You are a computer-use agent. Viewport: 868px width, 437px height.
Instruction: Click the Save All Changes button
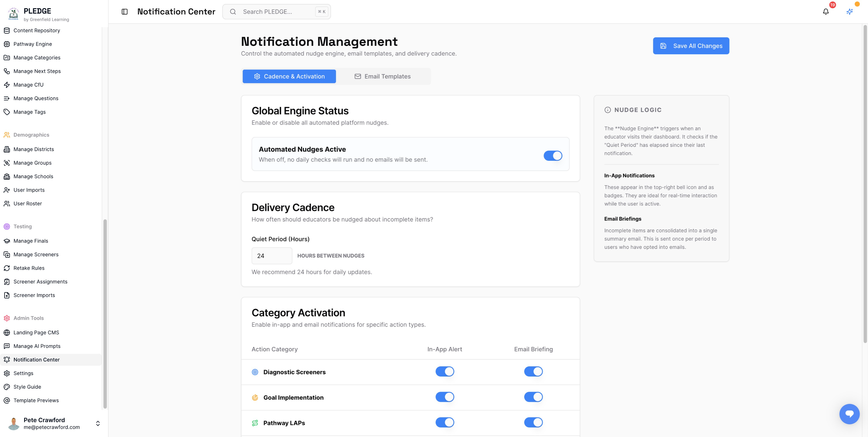691,46
